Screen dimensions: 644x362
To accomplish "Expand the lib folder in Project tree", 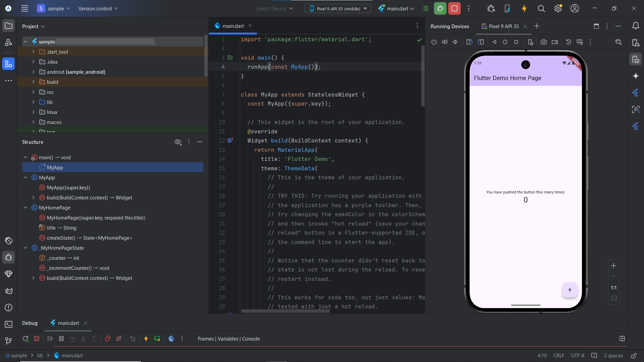I will click(x=33, y=102).
